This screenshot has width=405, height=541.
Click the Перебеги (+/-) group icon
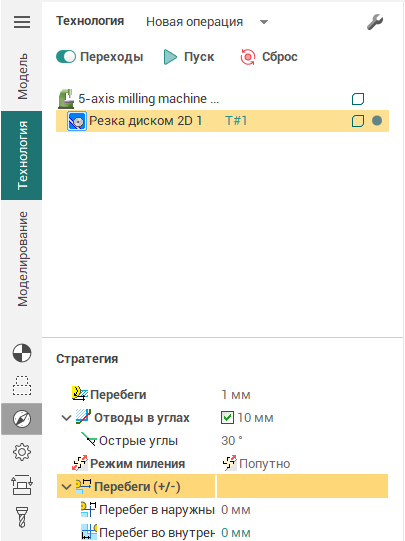click(83, 485)
